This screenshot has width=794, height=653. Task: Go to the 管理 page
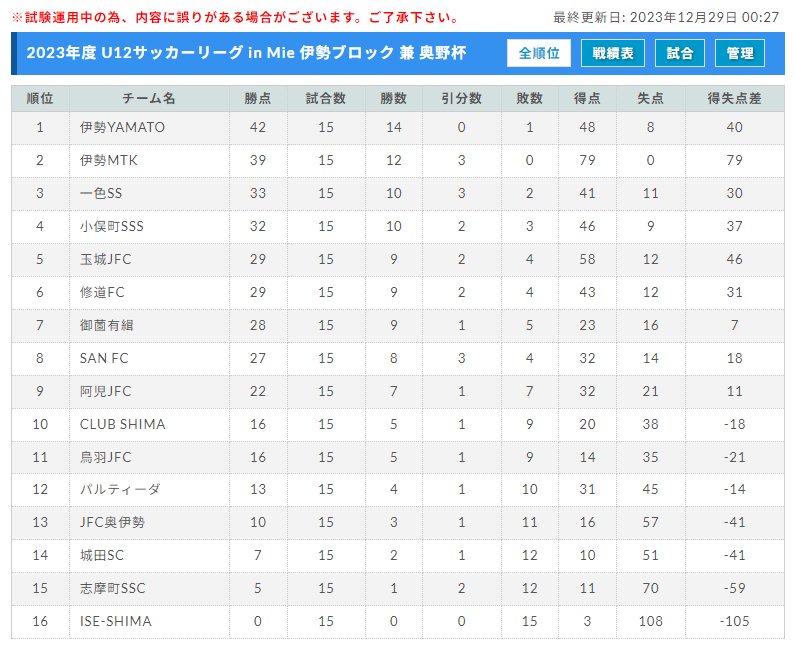pyautogui.click(x=740, y=53)
